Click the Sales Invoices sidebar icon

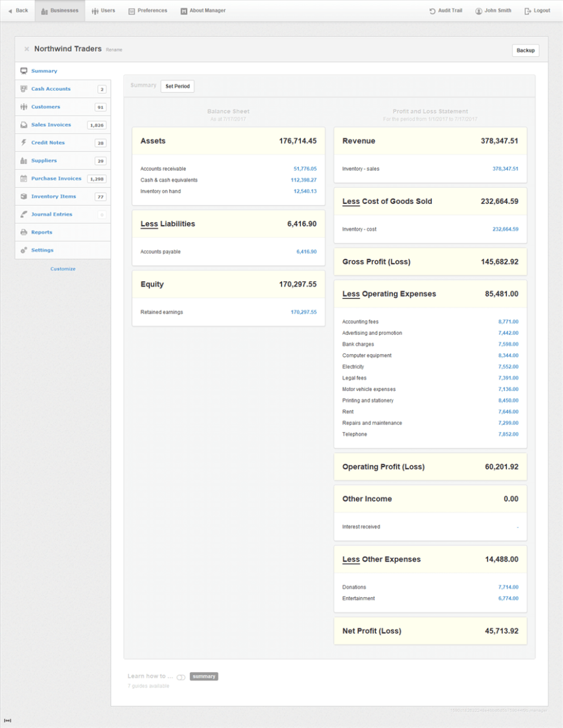pos(23,124)
